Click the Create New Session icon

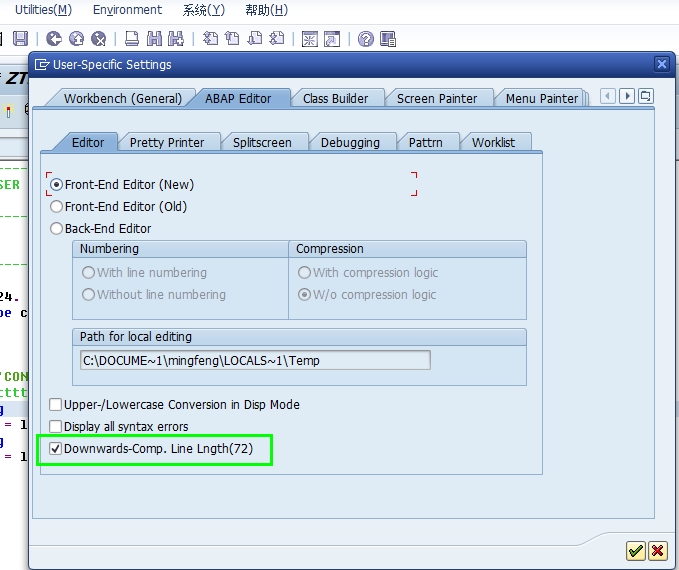310,39
